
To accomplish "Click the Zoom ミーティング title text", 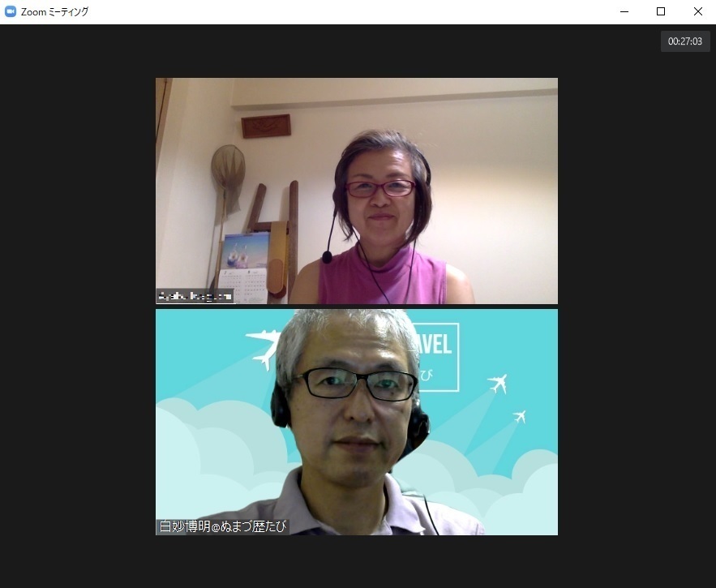I will [54, 12].
